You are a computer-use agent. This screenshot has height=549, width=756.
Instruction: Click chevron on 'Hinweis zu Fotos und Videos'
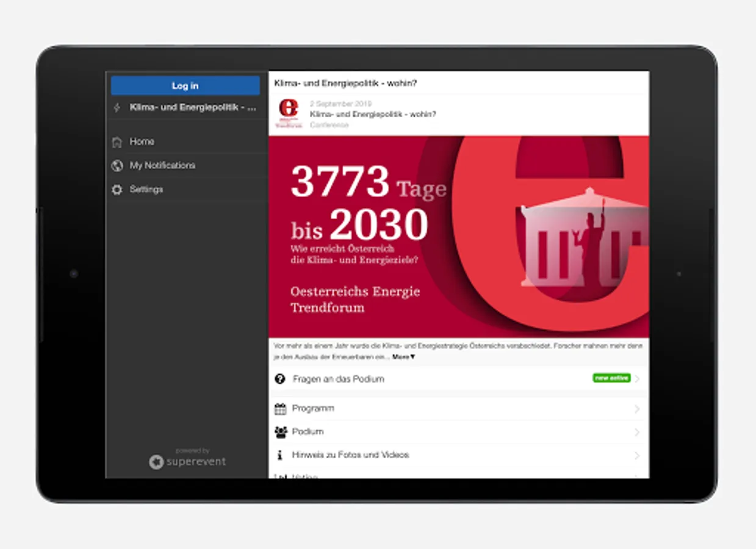tap(637, 455)
